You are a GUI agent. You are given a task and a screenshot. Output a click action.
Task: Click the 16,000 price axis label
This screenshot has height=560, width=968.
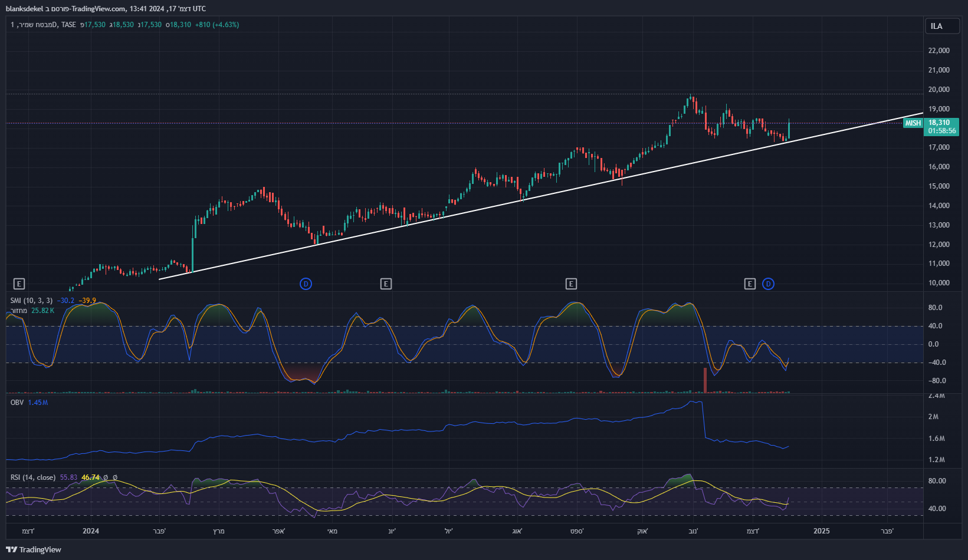tap(939, 167)
